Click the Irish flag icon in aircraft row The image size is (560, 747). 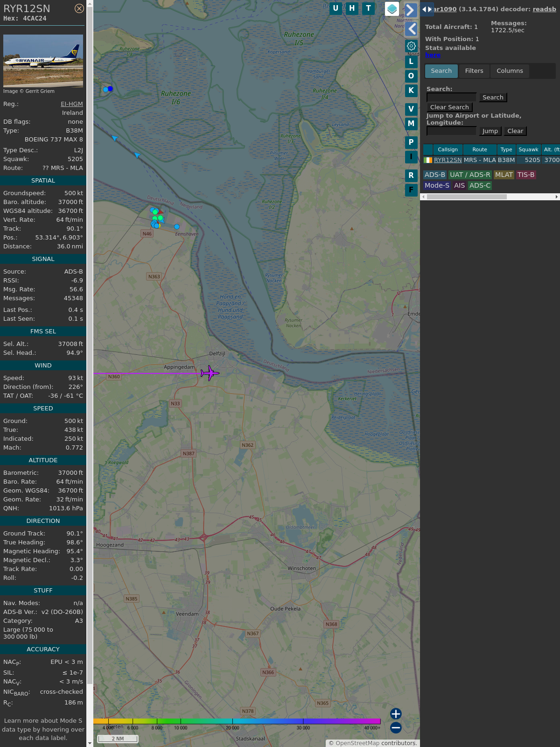[428, 160]
